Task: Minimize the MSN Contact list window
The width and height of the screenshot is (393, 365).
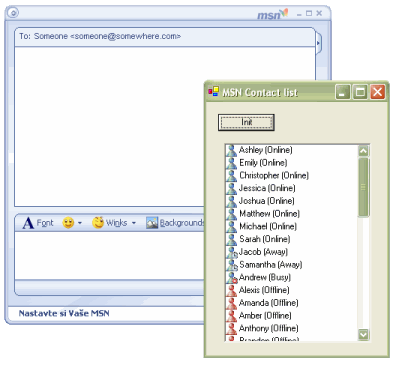Action: 342,92
